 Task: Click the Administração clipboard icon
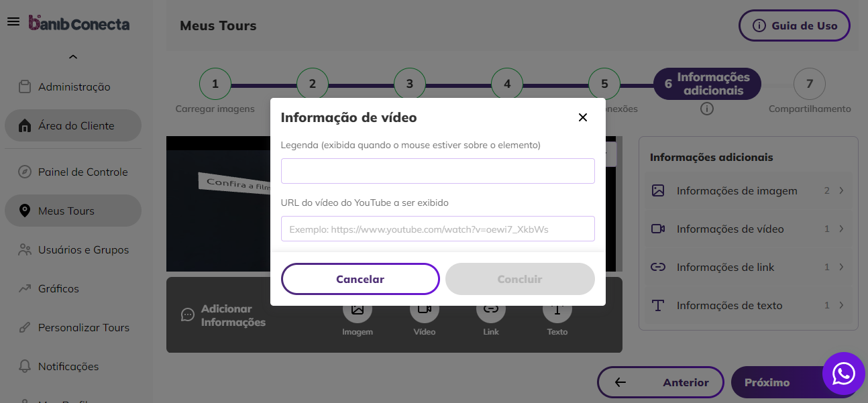coord(25,87)
